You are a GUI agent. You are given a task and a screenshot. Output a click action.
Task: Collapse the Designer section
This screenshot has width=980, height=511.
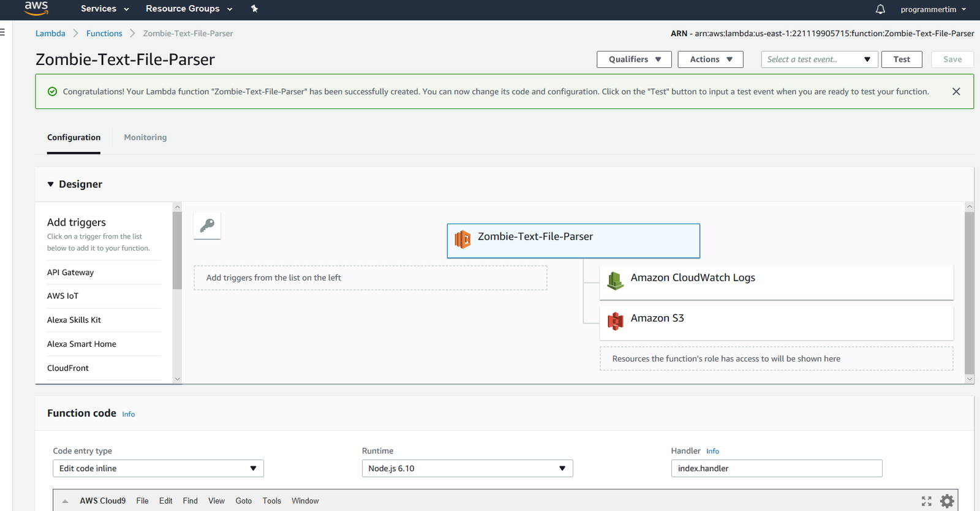pos(51,184)
